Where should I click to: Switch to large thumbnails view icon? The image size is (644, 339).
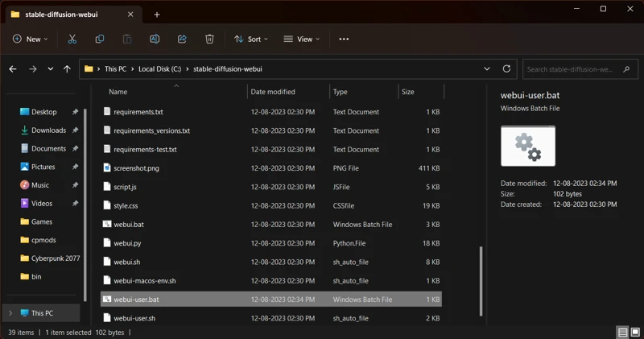(635, 332)
